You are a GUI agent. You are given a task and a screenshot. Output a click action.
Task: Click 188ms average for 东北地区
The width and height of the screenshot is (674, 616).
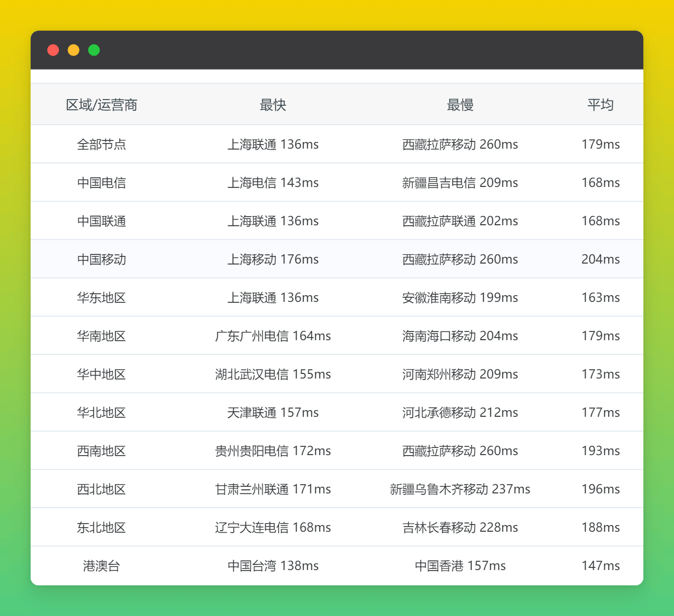click(x=600, y=528)
